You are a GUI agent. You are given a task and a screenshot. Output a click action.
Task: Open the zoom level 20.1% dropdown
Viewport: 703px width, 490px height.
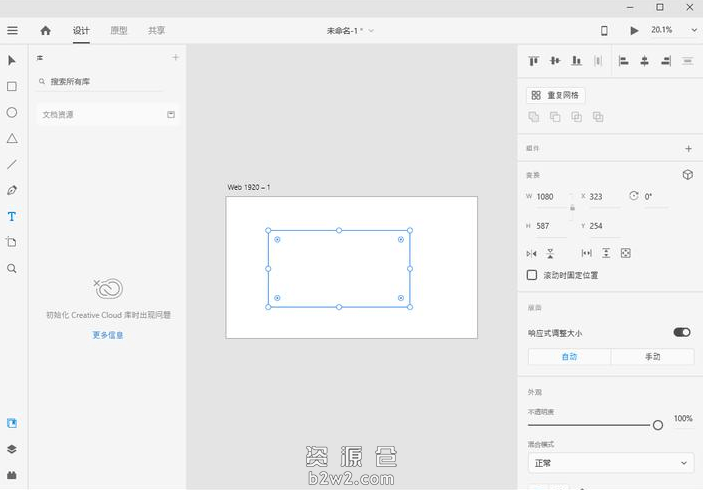694,31
